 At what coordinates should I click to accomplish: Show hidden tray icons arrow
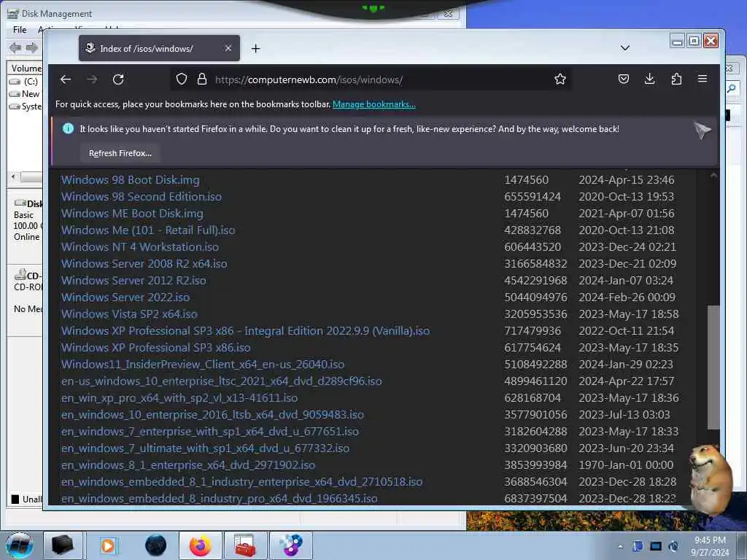[x=620, y=547]
